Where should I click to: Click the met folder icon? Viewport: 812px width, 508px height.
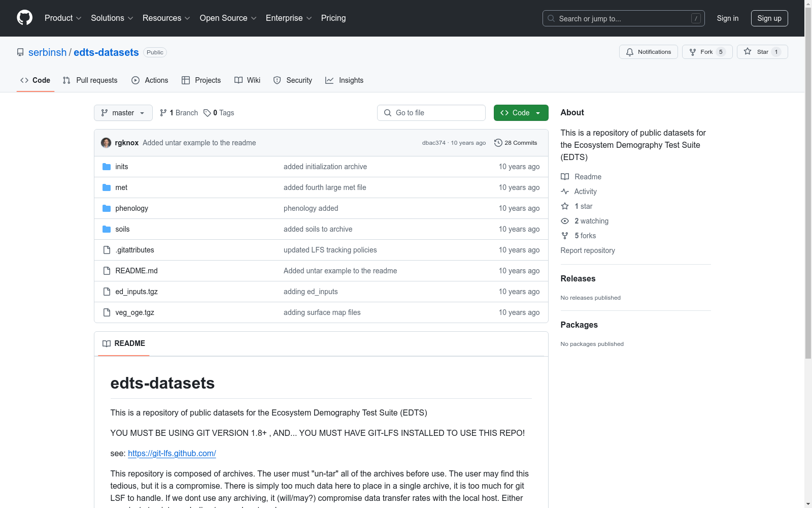[107, 187]
